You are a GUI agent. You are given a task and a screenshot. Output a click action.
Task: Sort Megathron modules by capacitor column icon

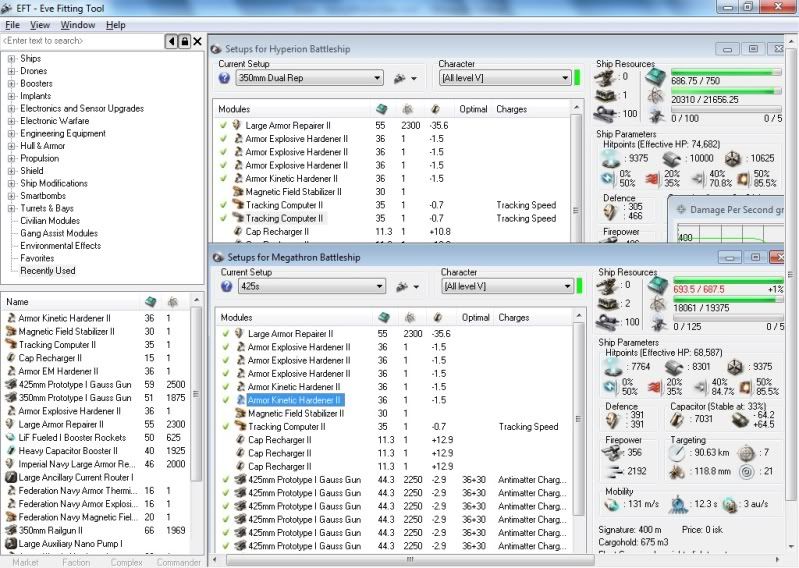pyautogui.click(x=438, y=317)
